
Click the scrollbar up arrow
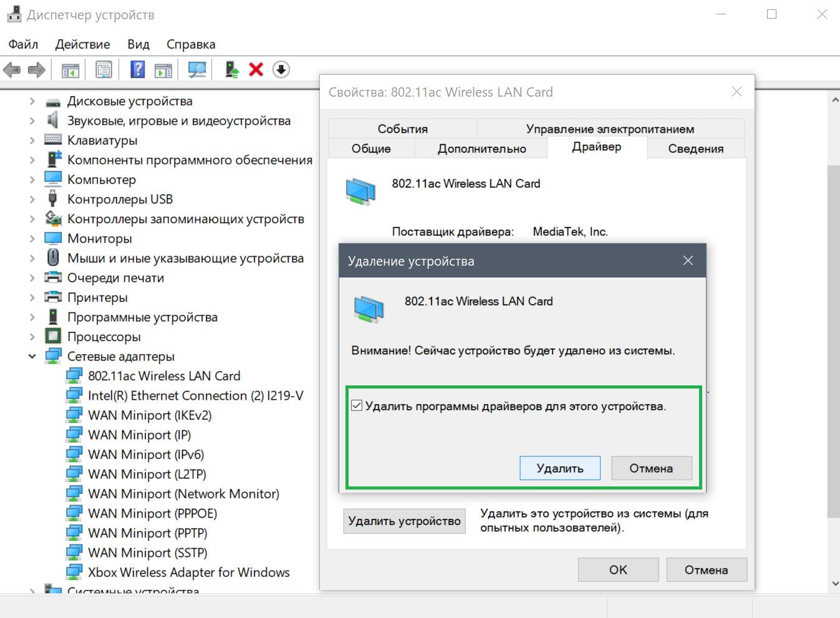click(x=834, y=100)
